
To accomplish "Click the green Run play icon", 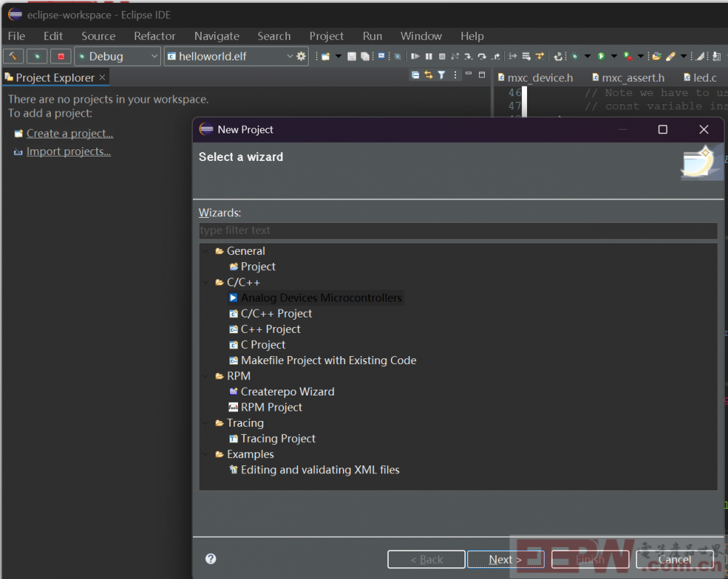I will 601,56.
